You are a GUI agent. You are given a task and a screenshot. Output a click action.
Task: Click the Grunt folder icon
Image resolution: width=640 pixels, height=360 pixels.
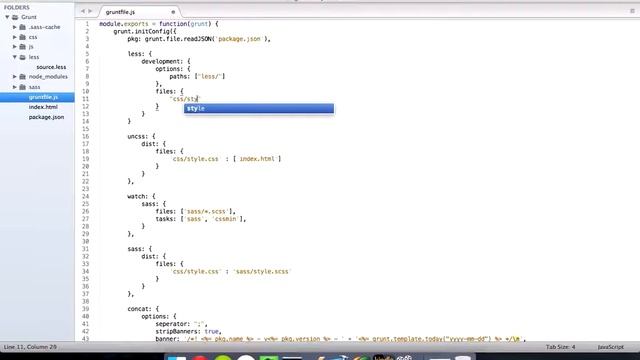15,17
